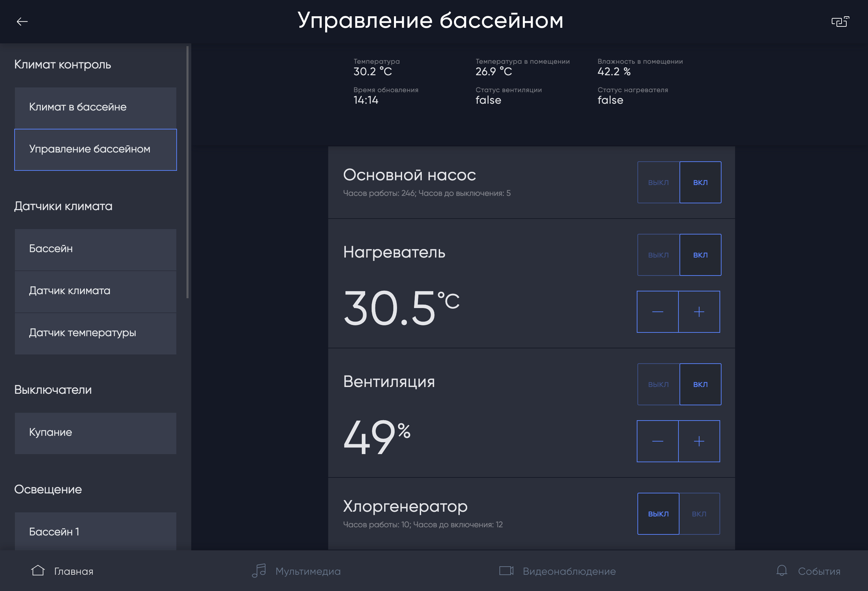Increase ventilation percentage with plus
868x591 pixels.
[x=699, y=441]
